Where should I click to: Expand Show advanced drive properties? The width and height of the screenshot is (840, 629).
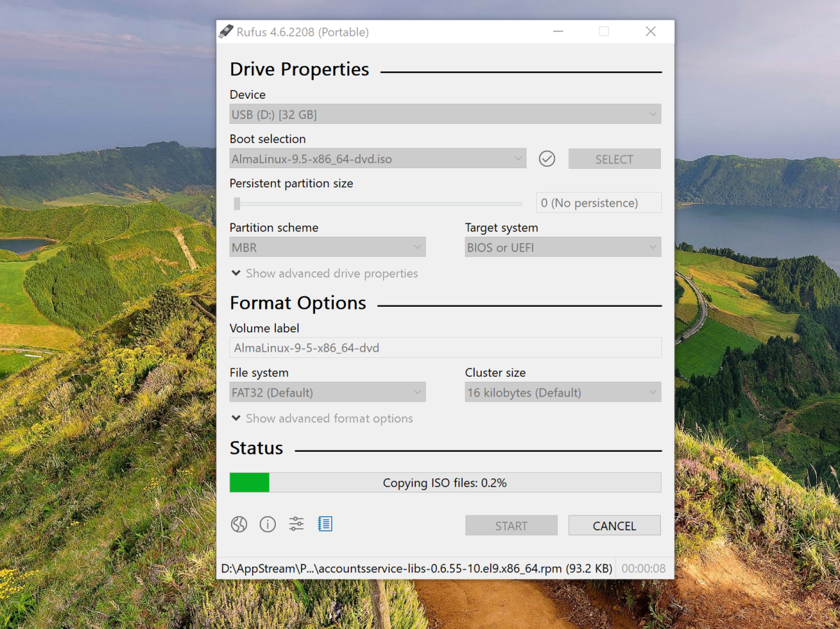[324, 273]
